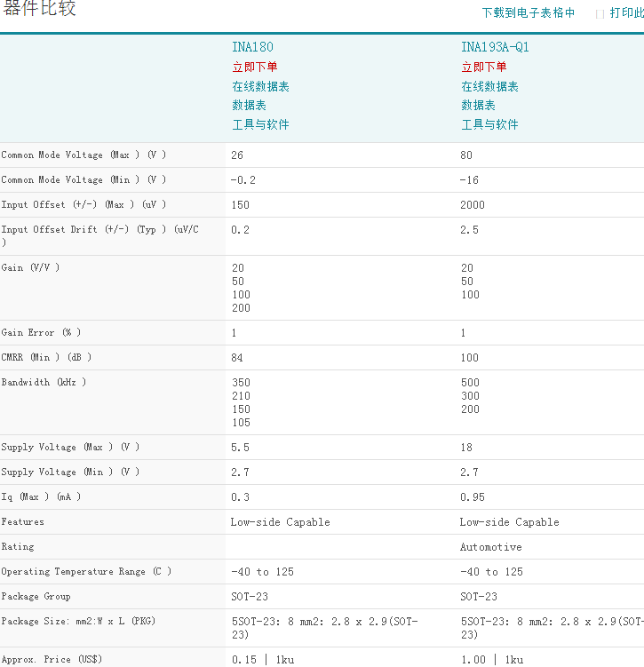Viewport: 644px width, 667px height.
Task: Click the Automotive rating cell
Action: pyautogui.click(x=490, y=547)
